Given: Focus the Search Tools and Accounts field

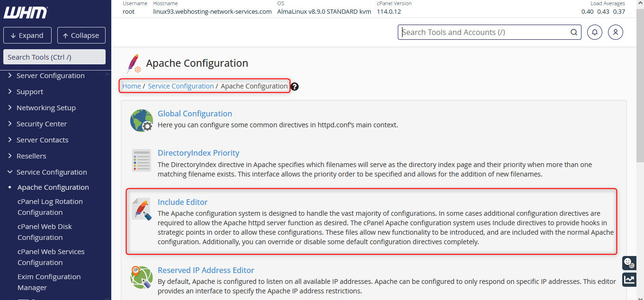Looking at the screenshot, I should (x=483, y=32).
